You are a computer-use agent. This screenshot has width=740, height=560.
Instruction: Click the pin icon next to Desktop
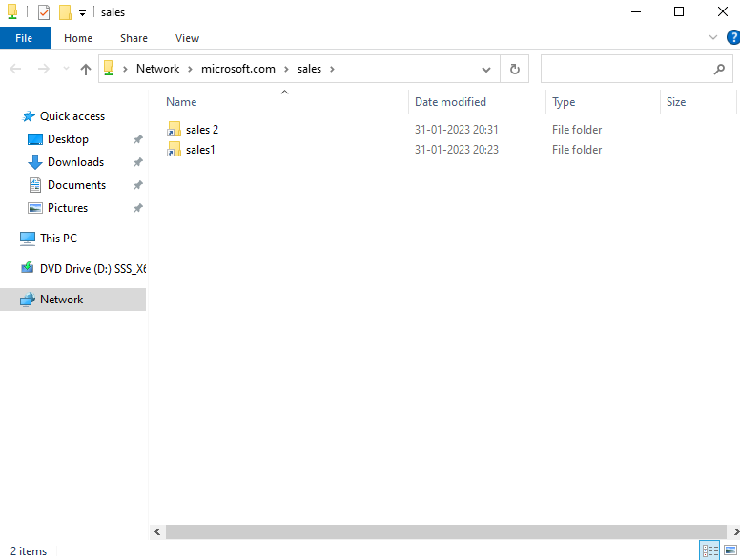click(x=137, y=139)
